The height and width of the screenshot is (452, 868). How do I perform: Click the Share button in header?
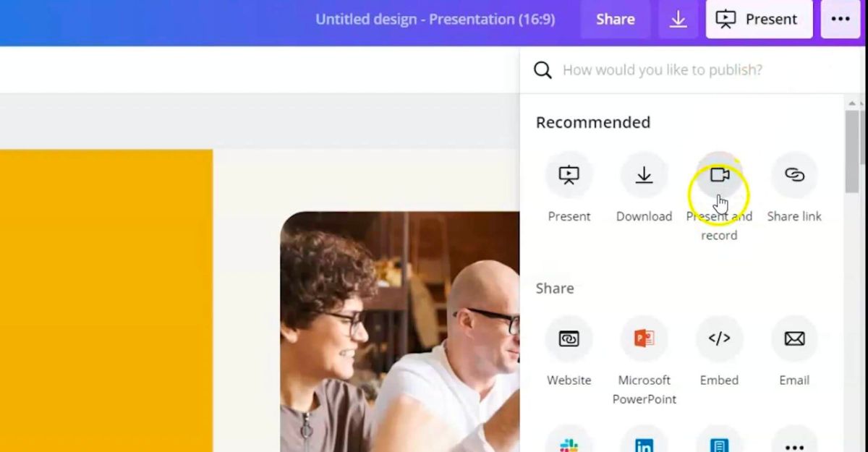tap(616, 20)
